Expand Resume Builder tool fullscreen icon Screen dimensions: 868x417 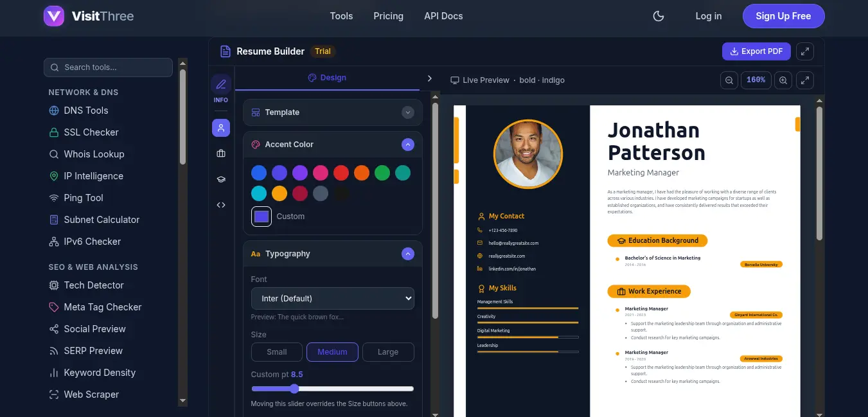tap(805, 51)
